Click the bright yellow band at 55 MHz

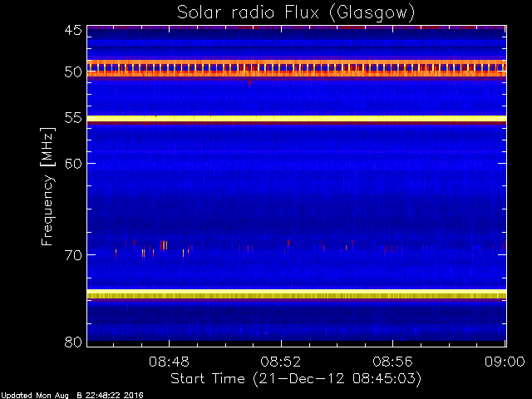pyautogui.click(x=297, y=119)
